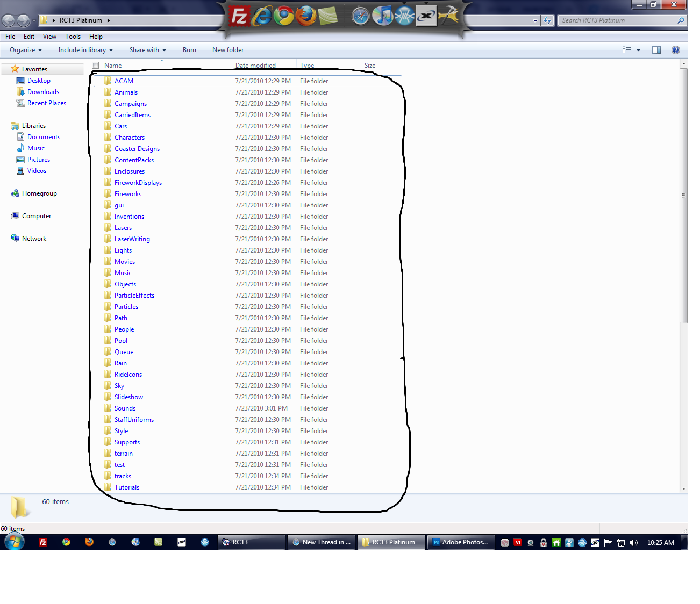Click the Search RCT3 Platinum field
The height and width of the screenshot is (604, 700).
point(617,20)
